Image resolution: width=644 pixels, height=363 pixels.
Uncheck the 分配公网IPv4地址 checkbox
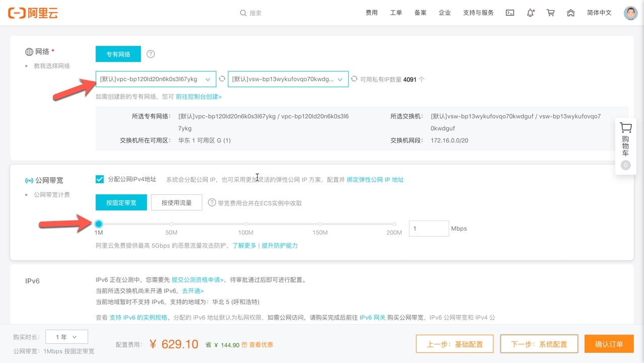[x=100, y=179]
